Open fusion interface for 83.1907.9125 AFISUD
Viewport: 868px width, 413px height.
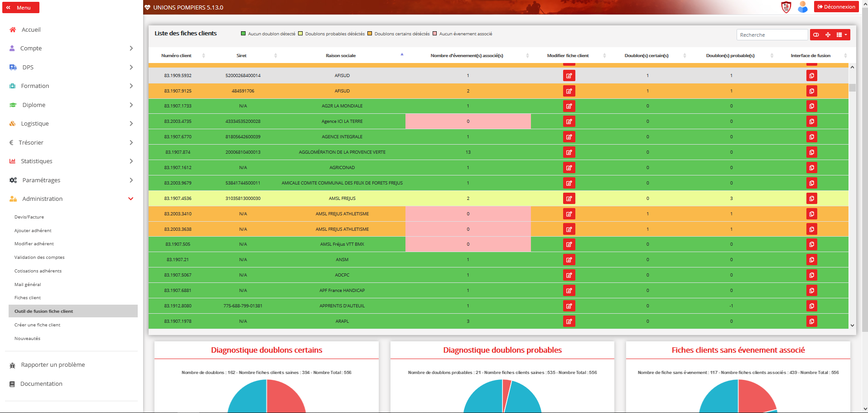tap(811, 91)
